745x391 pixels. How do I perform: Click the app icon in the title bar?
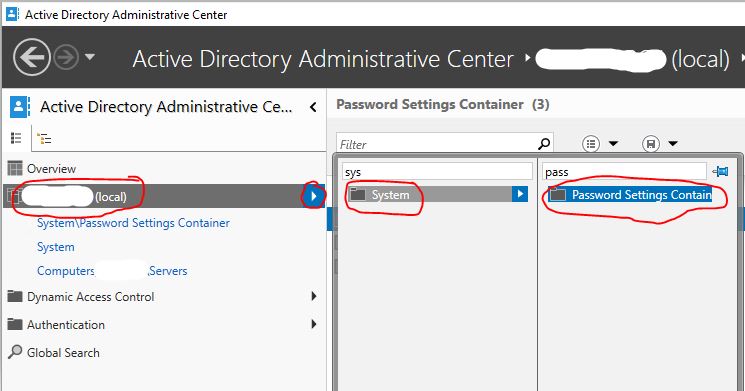pos(12,14)
